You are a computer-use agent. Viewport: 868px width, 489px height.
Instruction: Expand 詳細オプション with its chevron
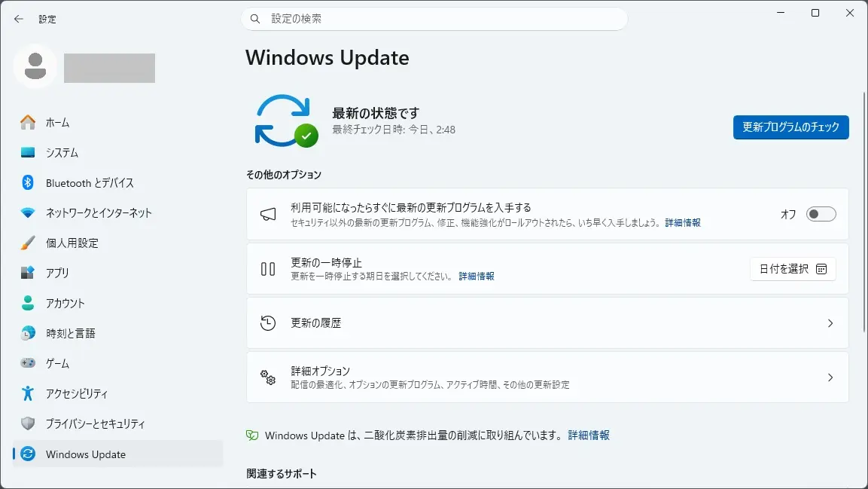pyautogui.click(x=830, y=377)
